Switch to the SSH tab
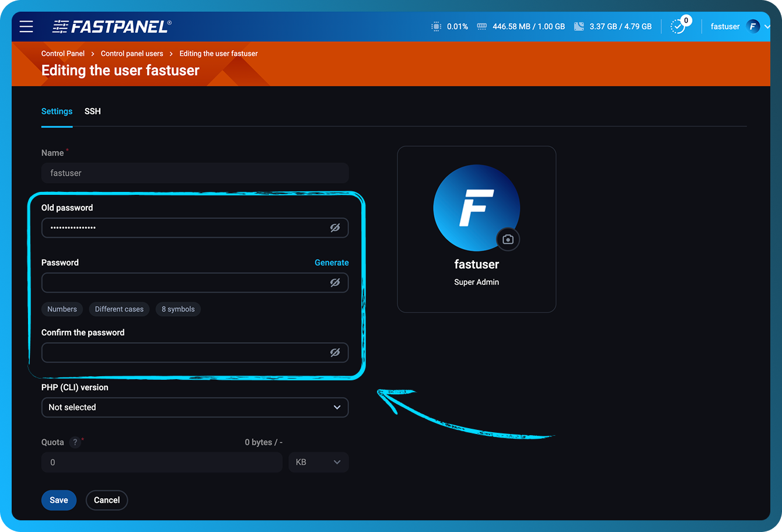Screen dimensions: 782x532 (x=92, y=111)
